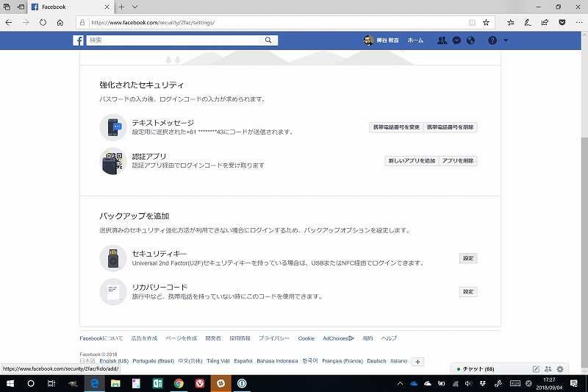
Task: Click the create group icon in chat bar
Action: 548,369
